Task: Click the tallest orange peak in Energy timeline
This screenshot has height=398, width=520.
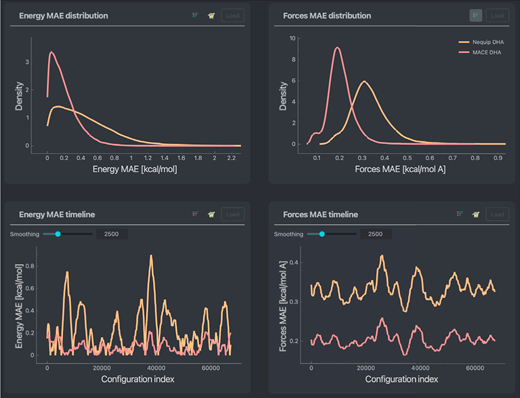Action: 151,256
